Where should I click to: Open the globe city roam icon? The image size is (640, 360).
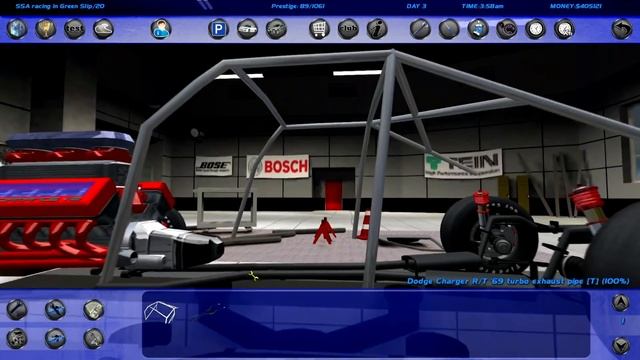(x=17, y=29)
